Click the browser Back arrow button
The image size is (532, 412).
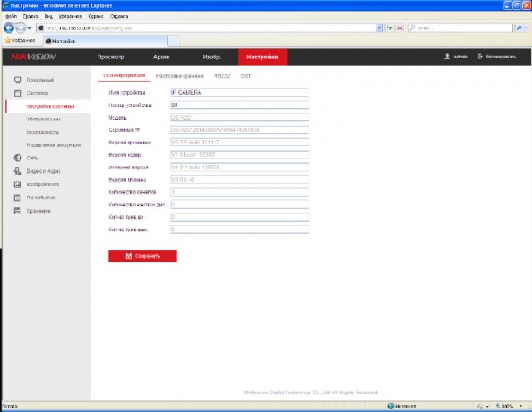9,27
